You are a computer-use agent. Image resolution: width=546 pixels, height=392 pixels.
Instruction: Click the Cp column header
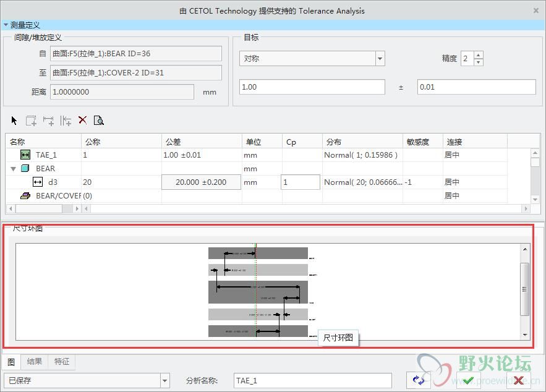(x=302, y=142)
